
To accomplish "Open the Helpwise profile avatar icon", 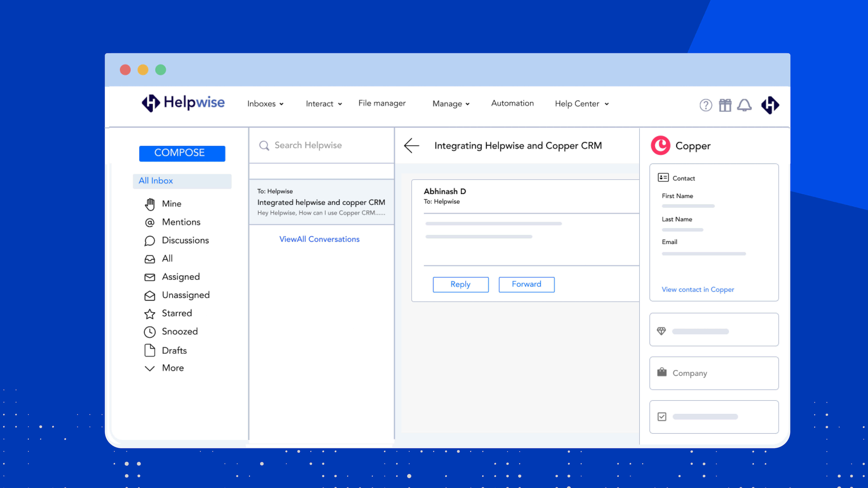I will [770, 105].
